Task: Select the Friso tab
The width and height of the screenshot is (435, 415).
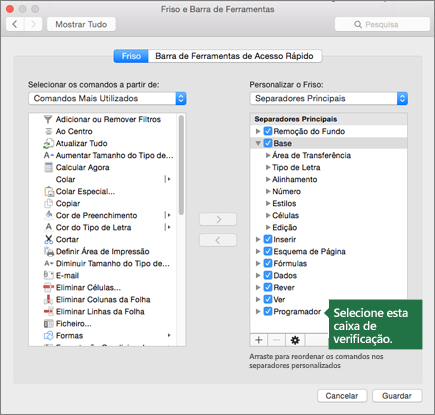Action: [x=131, y=56]
